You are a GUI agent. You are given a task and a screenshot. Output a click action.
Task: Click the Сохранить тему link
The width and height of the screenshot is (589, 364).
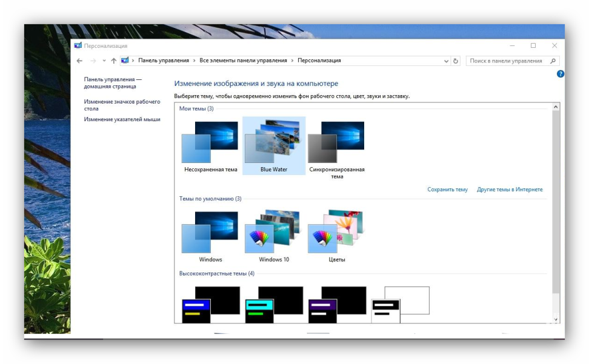(447, 190)
